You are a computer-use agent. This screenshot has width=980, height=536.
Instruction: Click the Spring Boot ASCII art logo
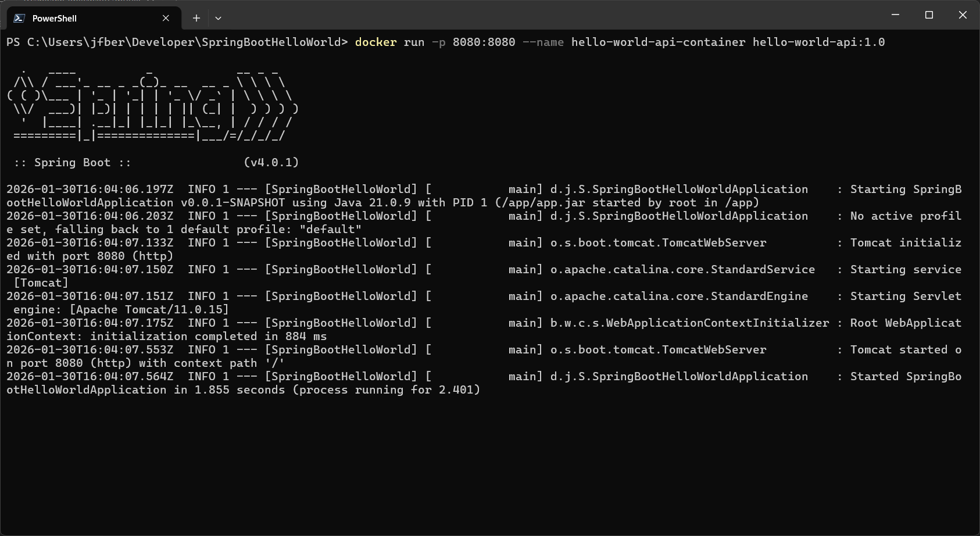(151, 105)
